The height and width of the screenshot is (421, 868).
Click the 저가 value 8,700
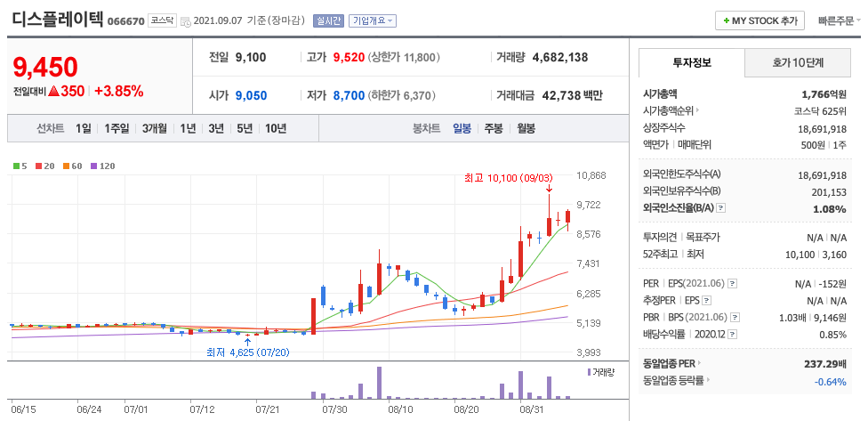349,95
